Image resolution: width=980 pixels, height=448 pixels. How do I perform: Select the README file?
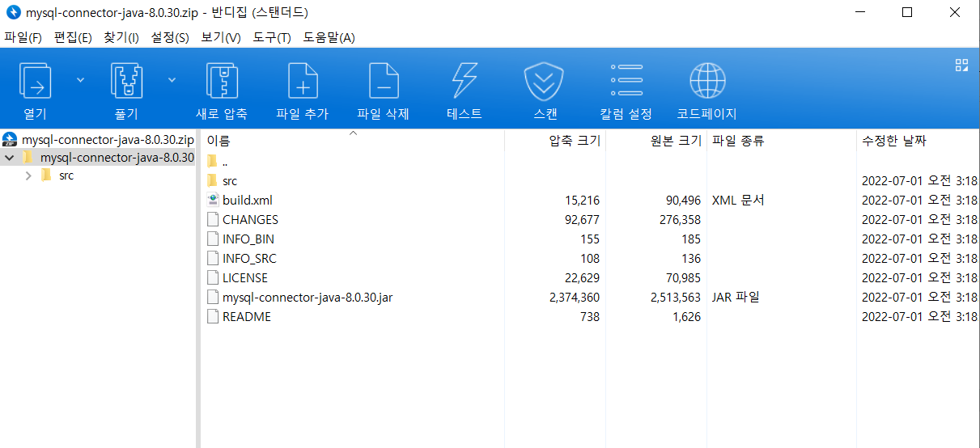pyautogui.click(x=247, y=317)
